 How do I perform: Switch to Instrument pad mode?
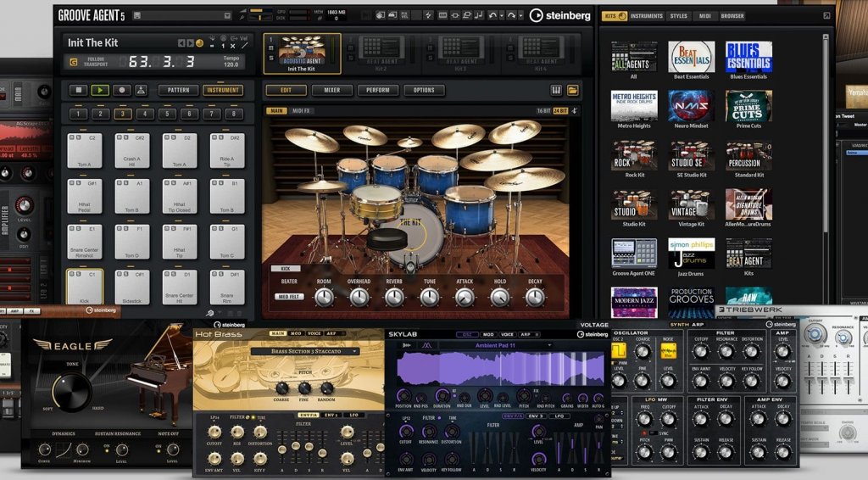pyautogui.click(x=223, y=90)
